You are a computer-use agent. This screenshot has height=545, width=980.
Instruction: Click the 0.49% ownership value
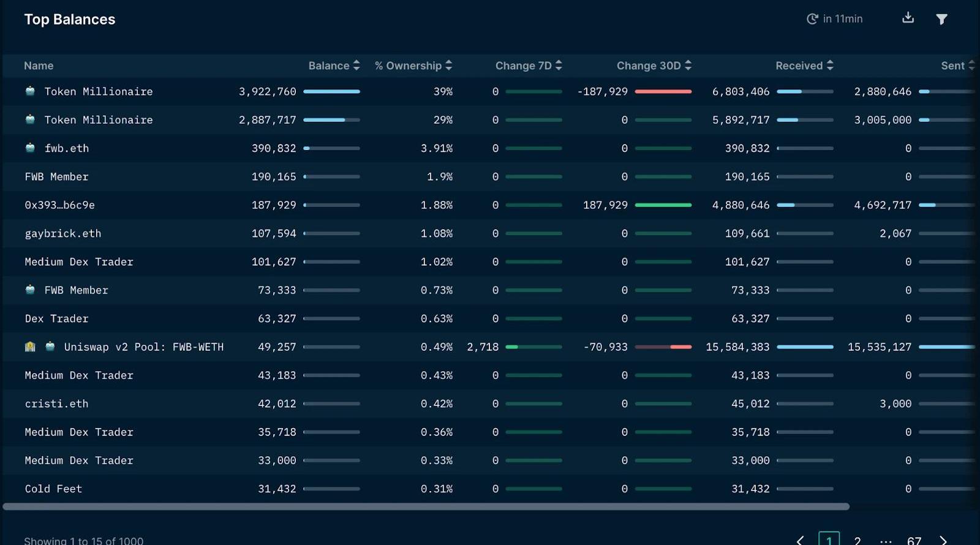437,347
